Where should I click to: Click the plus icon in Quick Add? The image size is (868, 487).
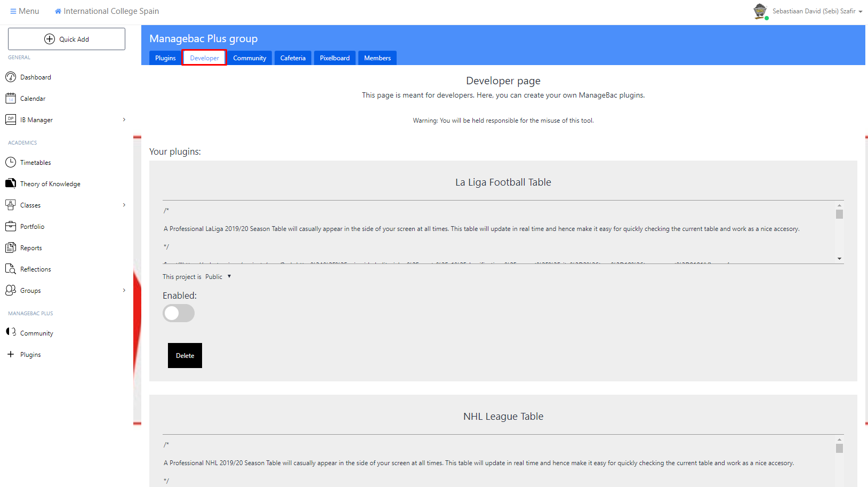50,39
